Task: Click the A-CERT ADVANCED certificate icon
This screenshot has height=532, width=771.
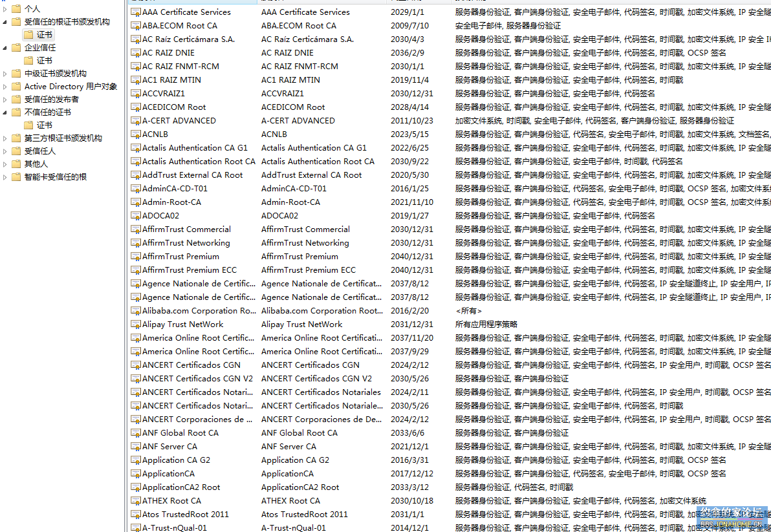Action: click(x=136, y=121)
